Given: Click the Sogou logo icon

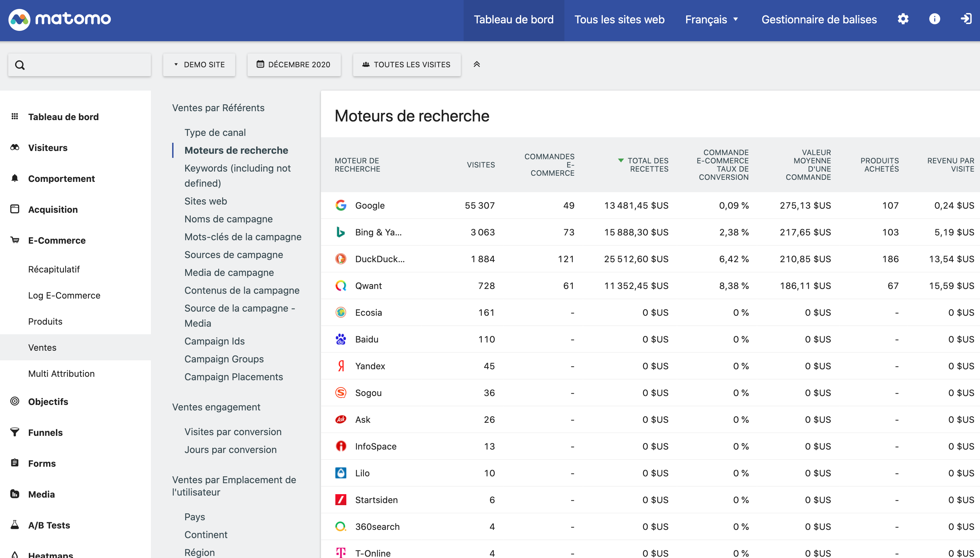Looking at the screenshot, I should 341,393.
